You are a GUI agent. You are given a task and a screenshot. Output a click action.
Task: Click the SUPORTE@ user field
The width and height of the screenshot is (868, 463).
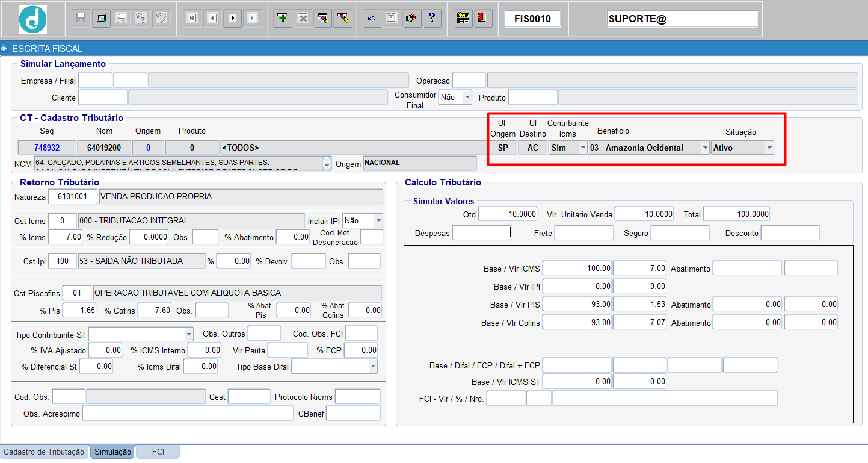coord(682,19)
